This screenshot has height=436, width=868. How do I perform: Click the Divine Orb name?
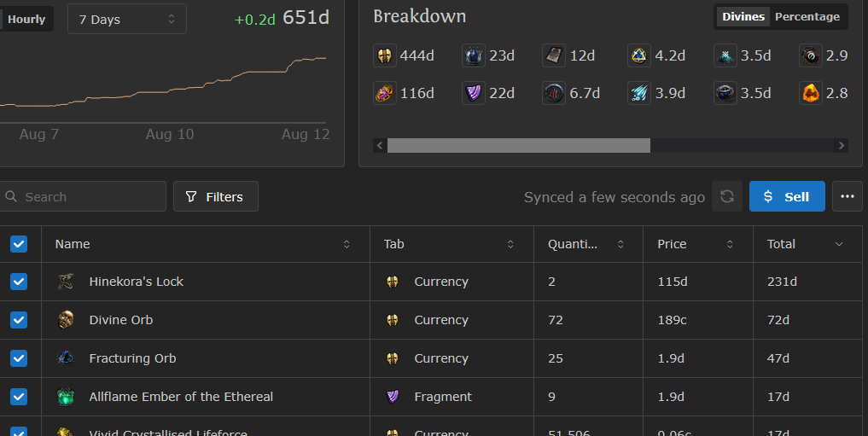[121, 320]
